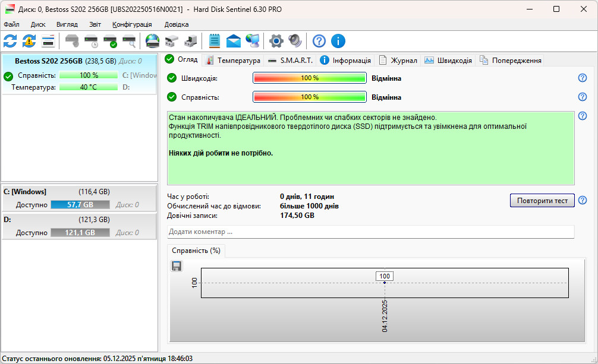Image resolution: width=598 pixels, height=364 pixels.
Task: Open the Температура tab
Action: [x=233, y=60]
